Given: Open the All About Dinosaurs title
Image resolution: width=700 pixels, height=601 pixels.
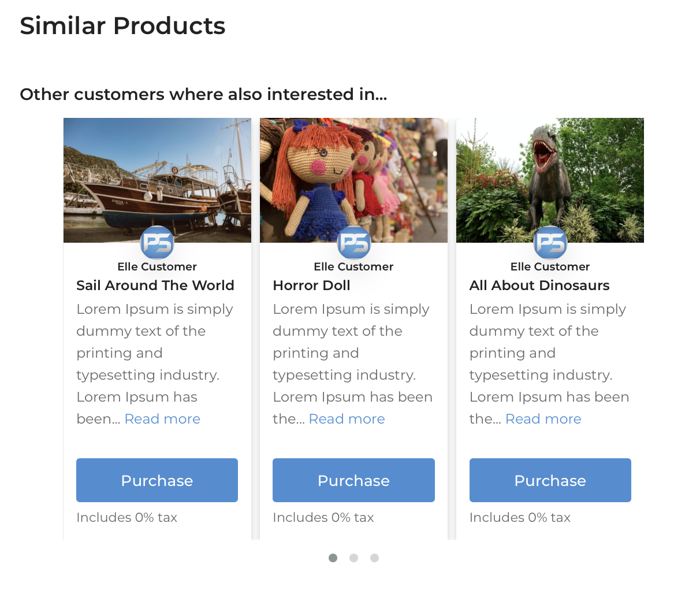Looking at the screenshot, I should coord(539,285).
